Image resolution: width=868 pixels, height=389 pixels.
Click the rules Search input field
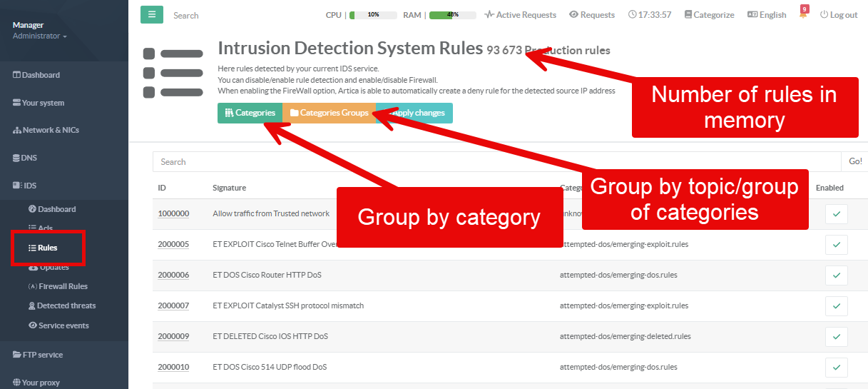click(496, 162)
